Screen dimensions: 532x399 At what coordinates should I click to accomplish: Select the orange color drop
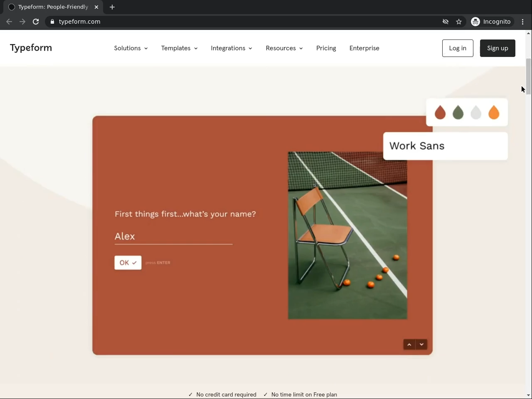494,112
